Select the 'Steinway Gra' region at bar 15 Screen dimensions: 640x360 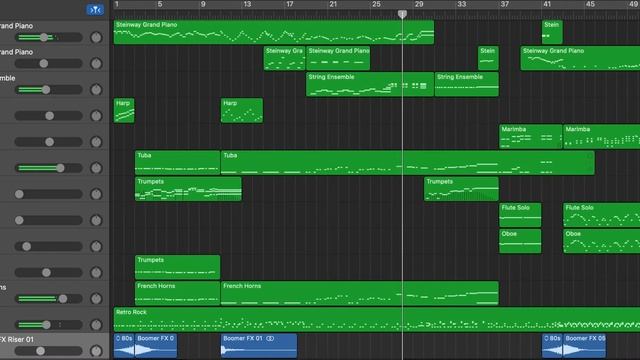click(284, 58)
